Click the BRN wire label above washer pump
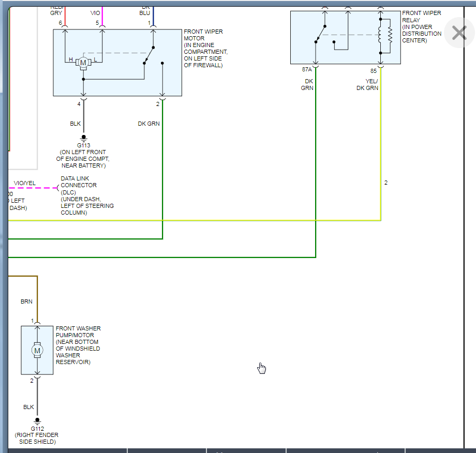Image resolution: width=476 pixels, height=453 pixels. 26,301
